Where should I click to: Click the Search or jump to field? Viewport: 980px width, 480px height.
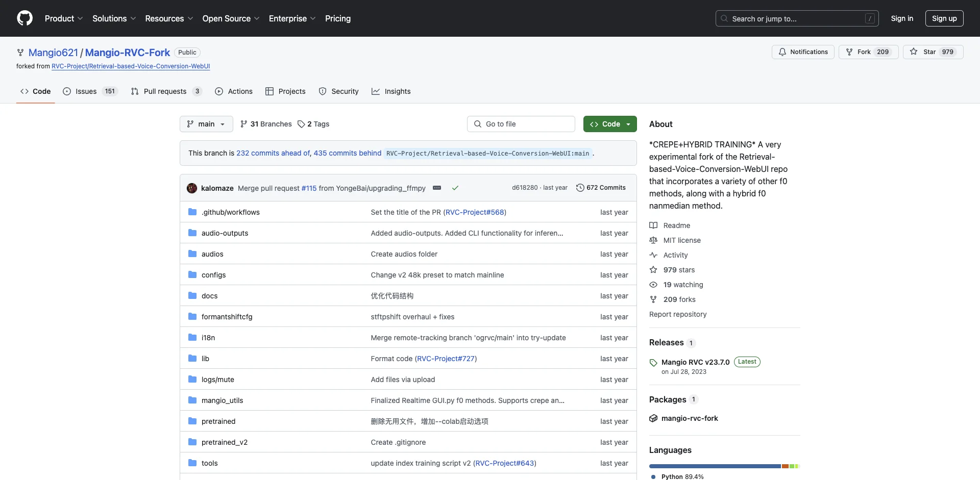[x=797, y=18]
